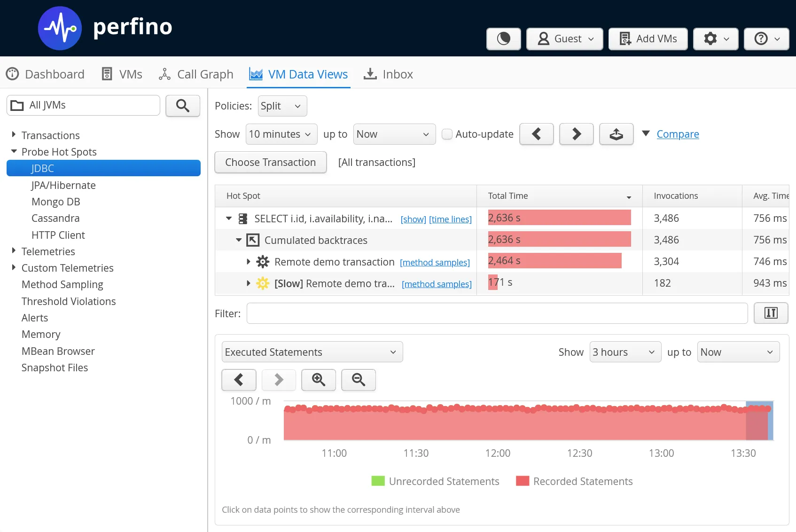
Task: Enable the Auto-update checkbox
Action: (x=447, y=134)
